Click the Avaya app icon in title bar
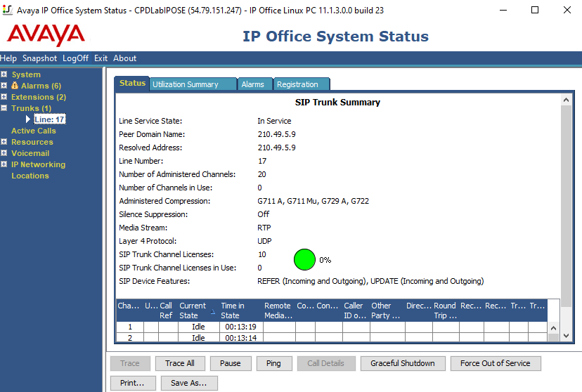The width and height of the screenshot is (582, 392). [x=8, y=10]
